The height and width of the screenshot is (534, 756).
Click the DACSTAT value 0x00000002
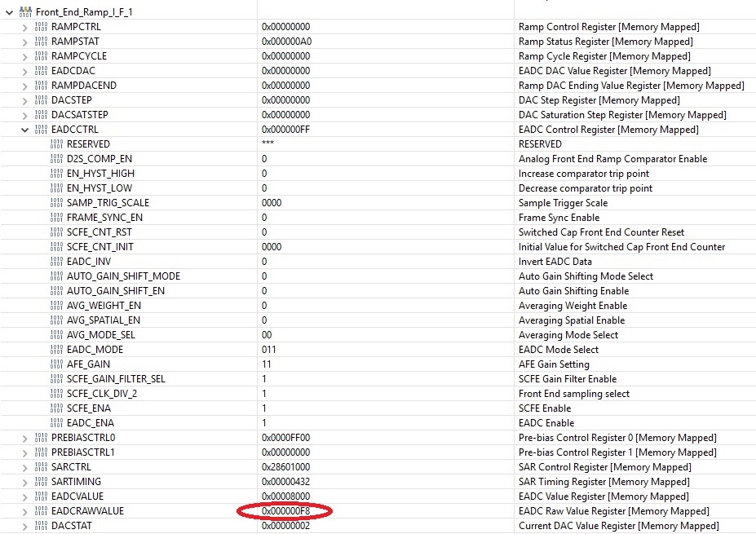pyautogui.click(x=286, y=526)
